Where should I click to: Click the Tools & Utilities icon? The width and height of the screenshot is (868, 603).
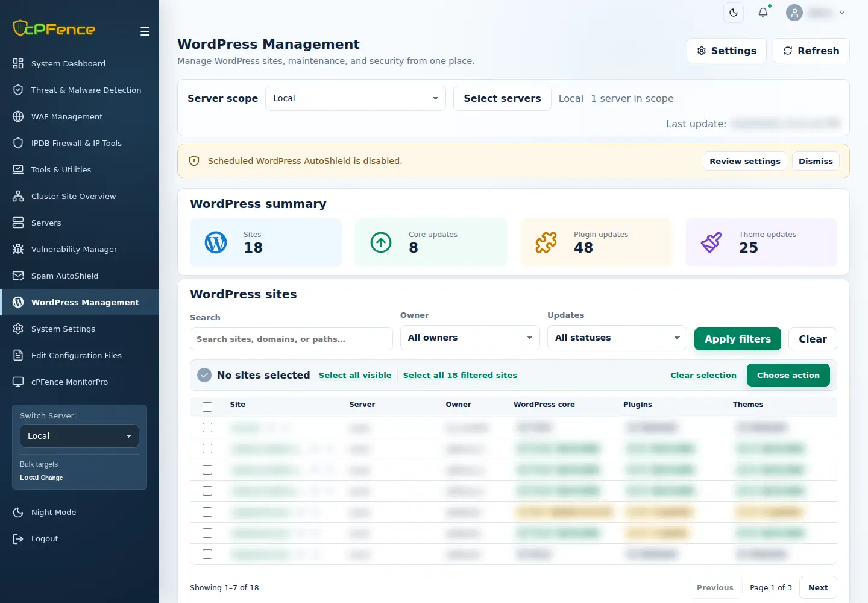[x=18, y=169]
